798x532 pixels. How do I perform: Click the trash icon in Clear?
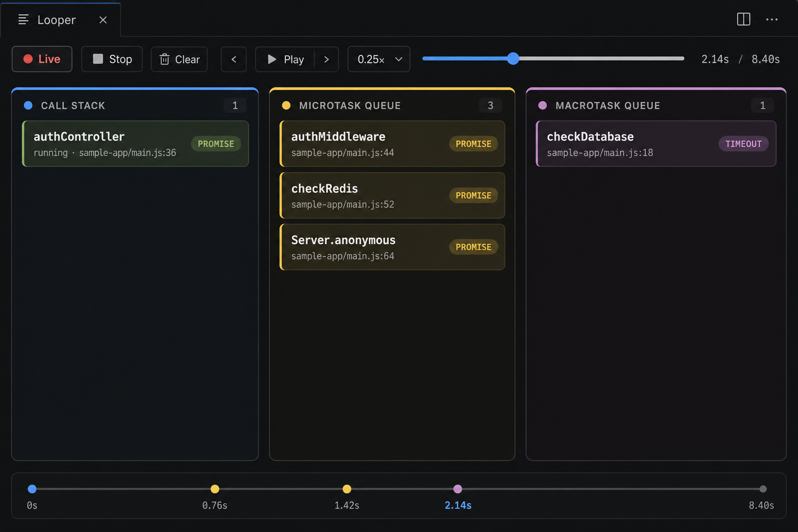(x=164, y=59)
